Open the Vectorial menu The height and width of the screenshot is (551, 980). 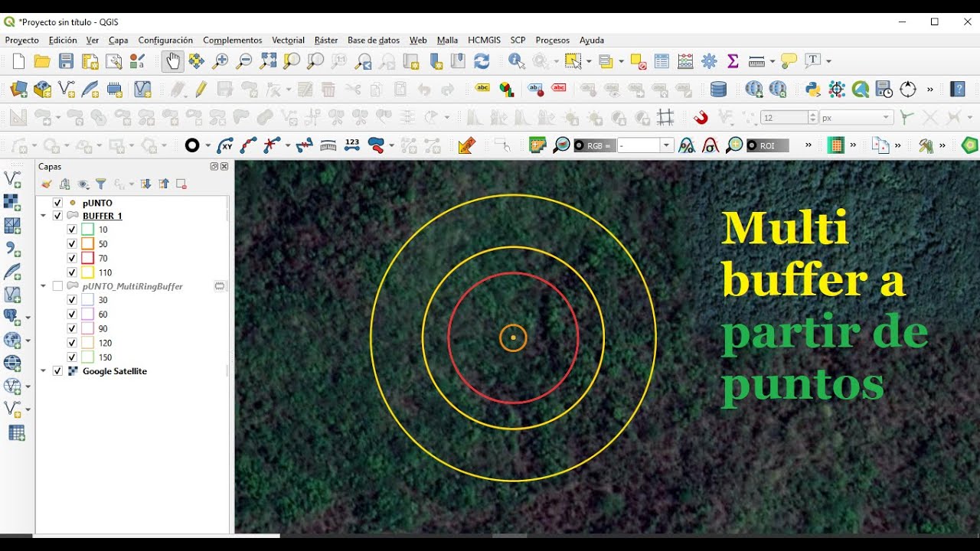[x=288, y=40]
